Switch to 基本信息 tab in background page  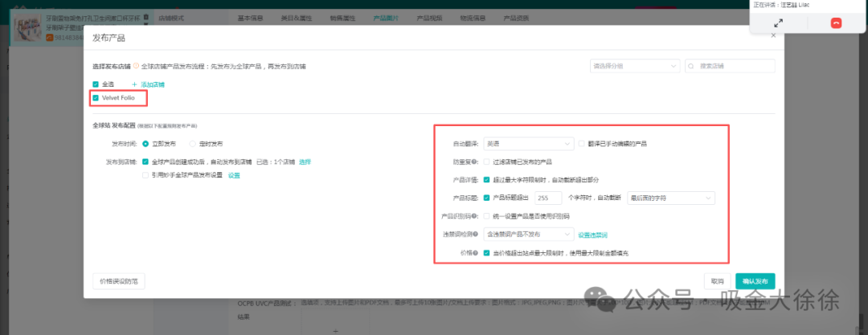click(x=250, y=18)
